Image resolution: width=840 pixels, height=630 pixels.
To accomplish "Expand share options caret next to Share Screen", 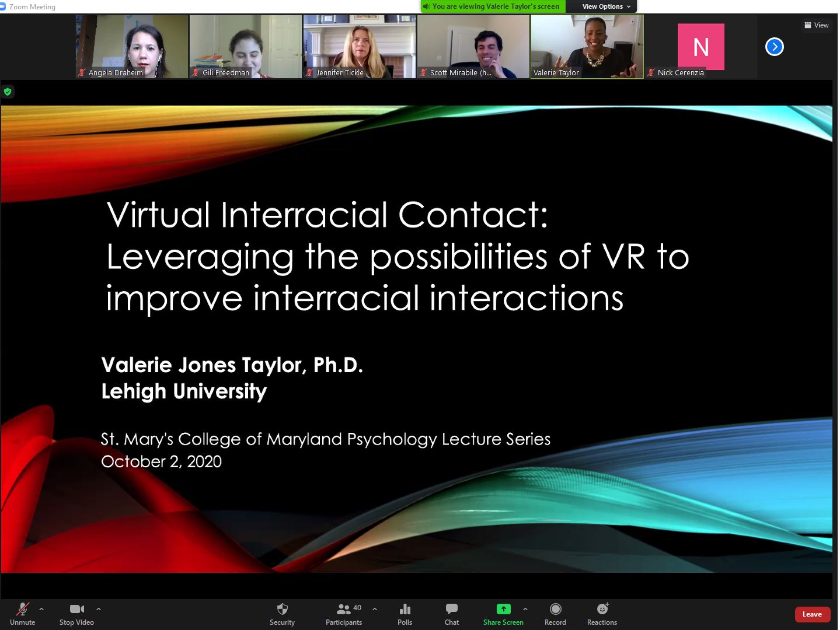I will 525,609.
